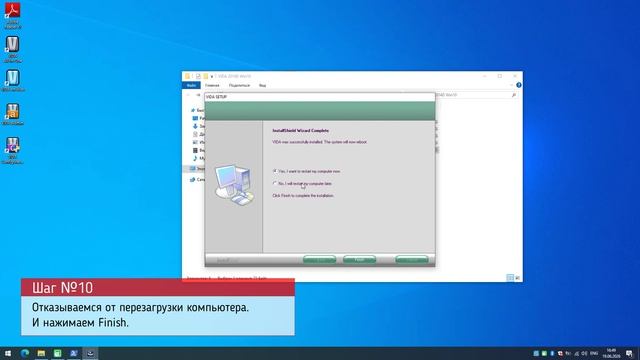Click the folder icon in Explorer title bar
Viewport: 640px width, 360px height.
click(187, 76)
